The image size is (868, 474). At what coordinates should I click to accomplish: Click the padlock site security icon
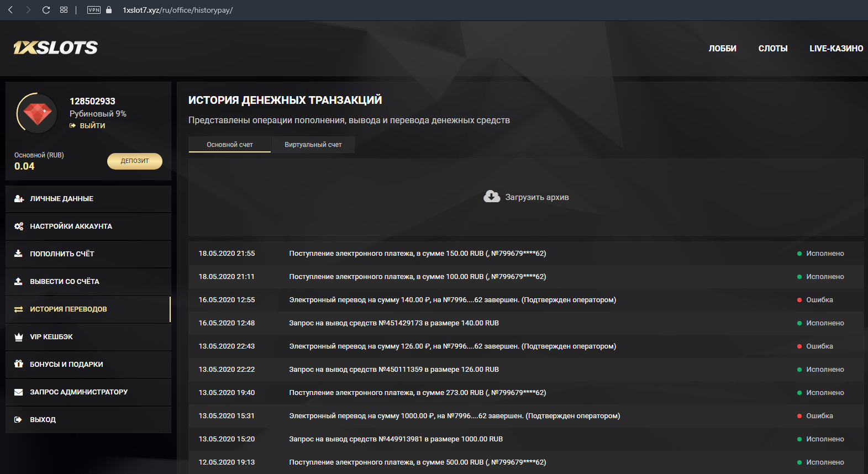point(109,10)
